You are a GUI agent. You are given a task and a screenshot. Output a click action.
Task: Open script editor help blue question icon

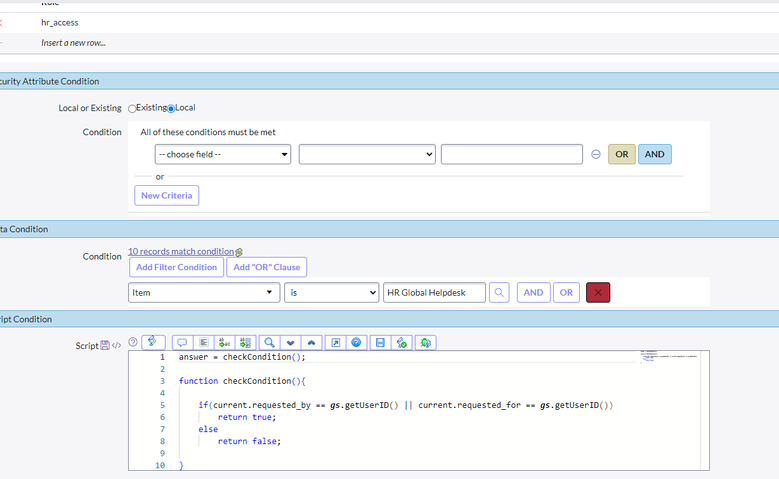click(x=356, y=342)
